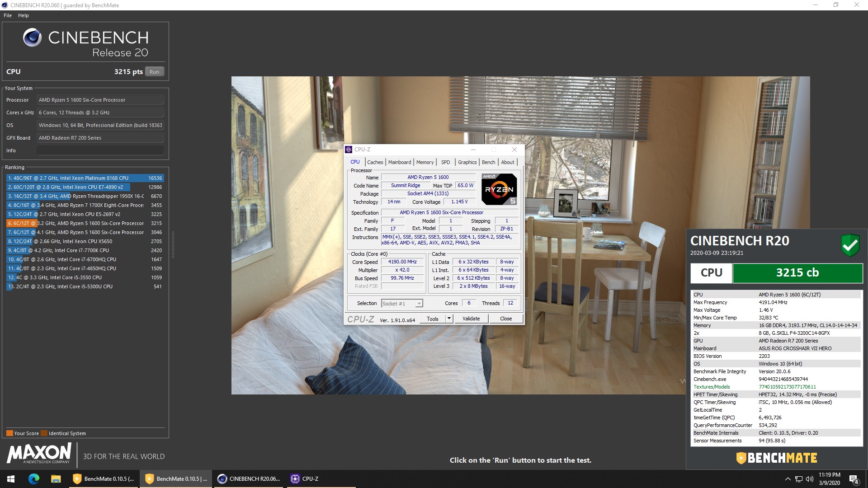The image size is (868, 488).
Task: Click the Cinebench title bar app icon
Action: pos(5,5)
